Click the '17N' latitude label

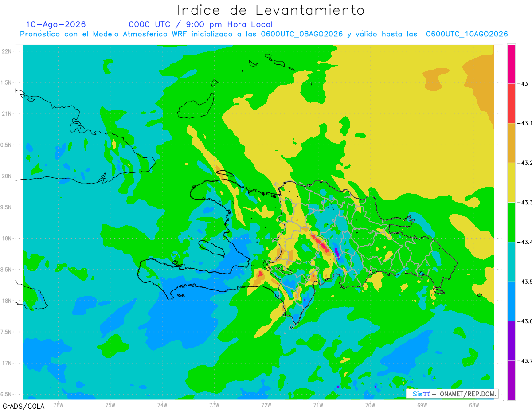point(7,363)
